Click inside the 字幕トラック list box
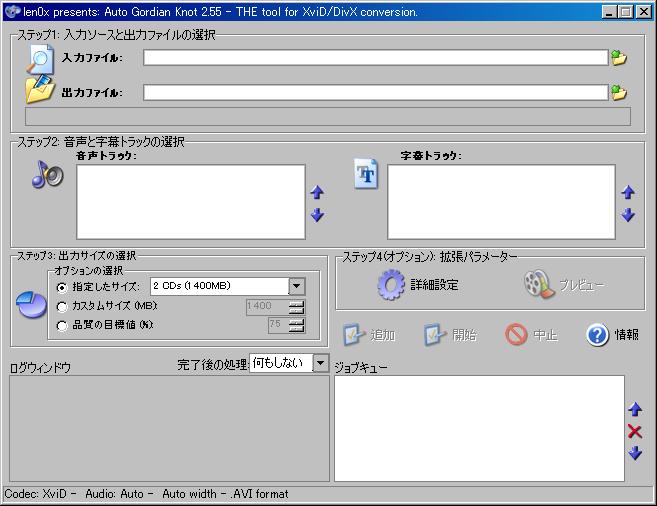 click(501, 202)
